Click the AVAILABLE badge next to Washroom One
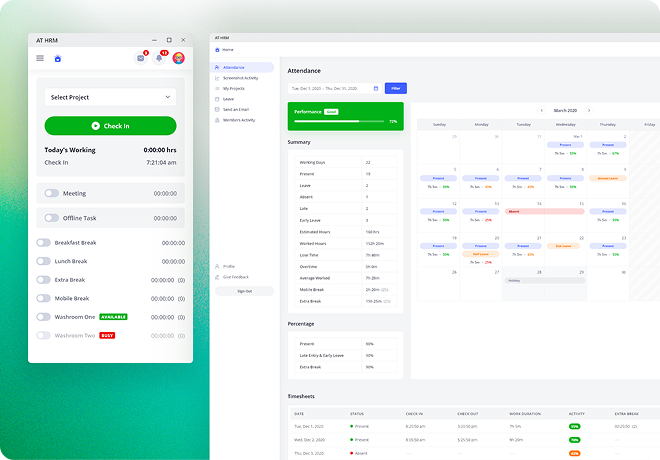 pos(113,317)
